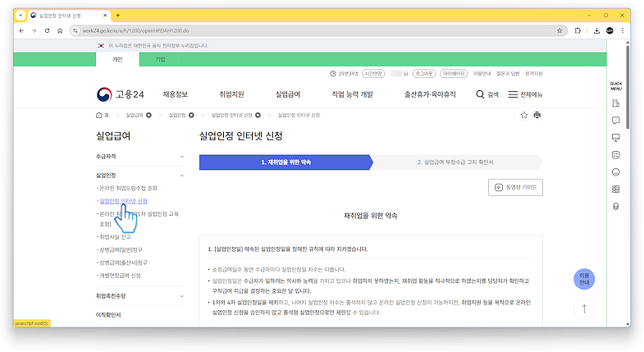Open the quick menu checklist icon

[615, 155]
